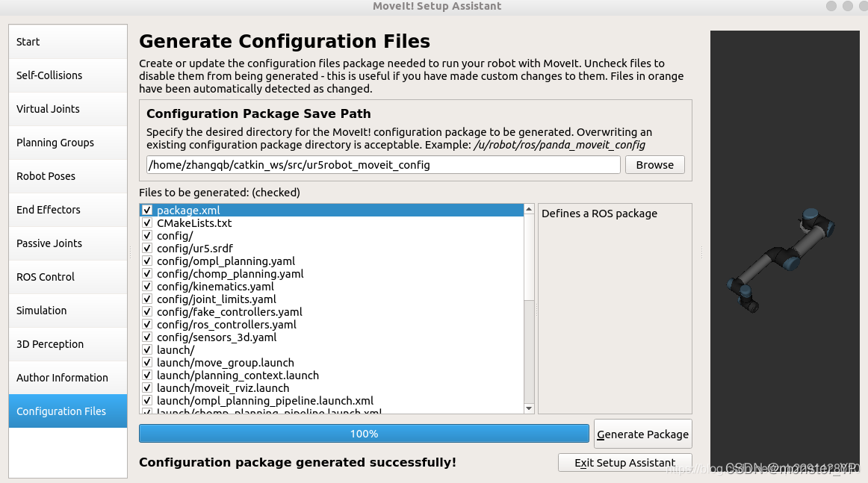Open the Start page in sidebar
The image size is (868, 483).
pos(67,42)
